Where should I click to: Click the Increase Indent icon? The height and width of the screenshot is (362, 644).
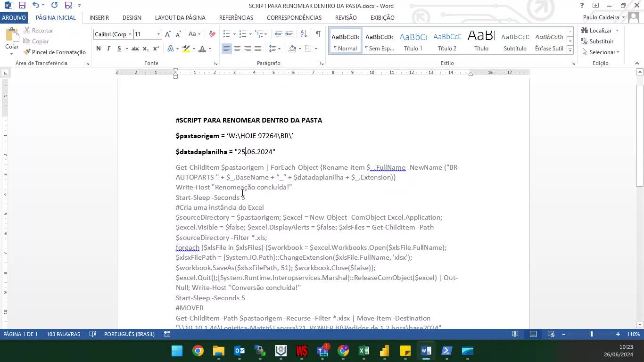tap(289, 34)
